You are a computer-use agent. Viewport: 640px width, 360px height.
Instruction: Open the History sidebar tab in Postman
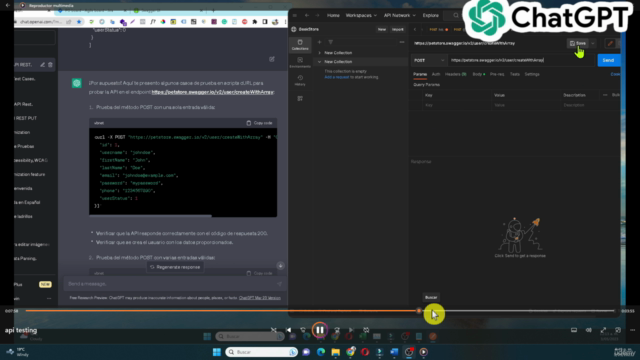tap(300, 80)
